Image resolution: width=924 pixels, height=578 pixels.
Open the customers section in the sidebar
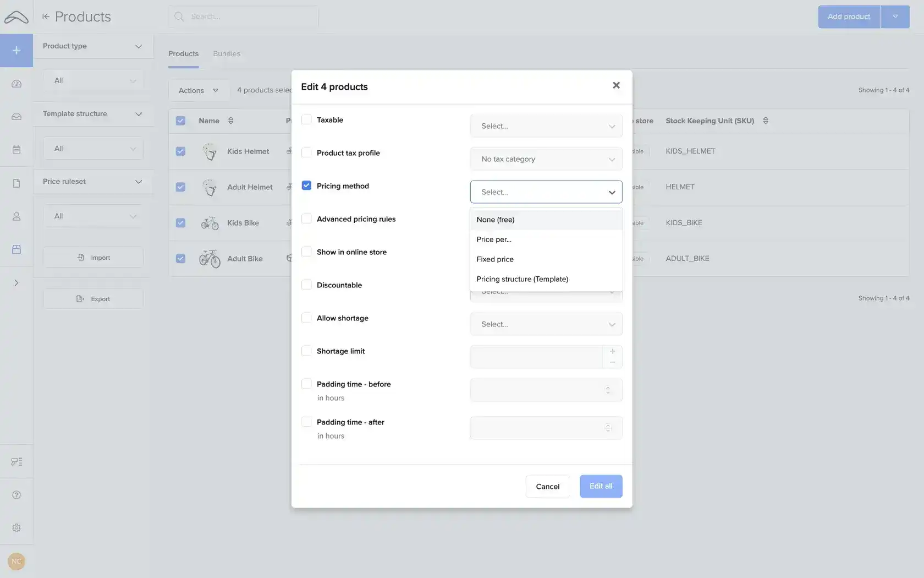tap(16, 216)
